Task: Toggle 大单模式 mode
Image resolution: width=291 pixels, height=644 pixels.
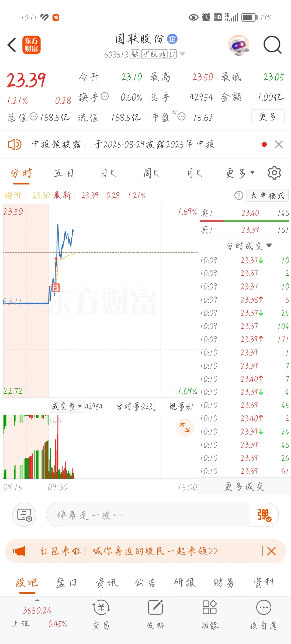Action: pos(268,196)
